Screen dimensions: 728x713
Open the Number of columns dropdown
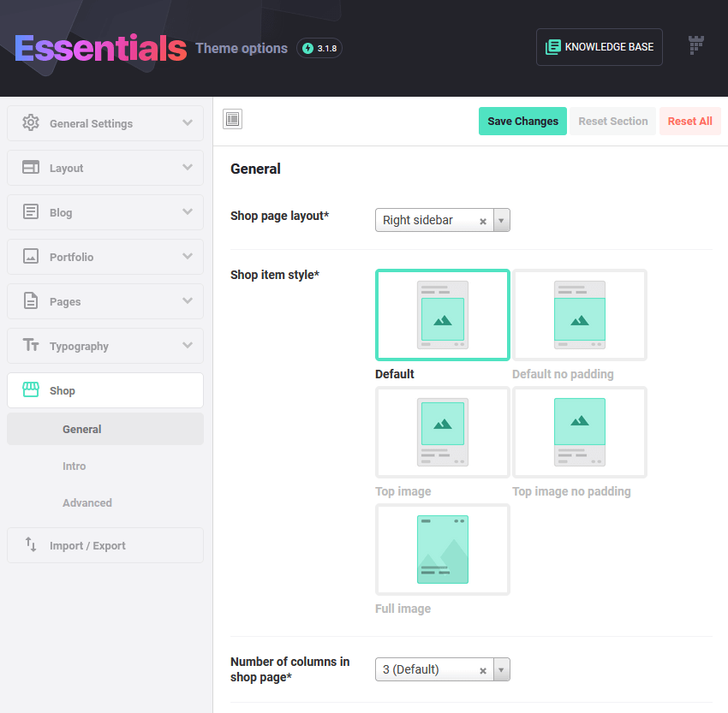click(501, 669)
